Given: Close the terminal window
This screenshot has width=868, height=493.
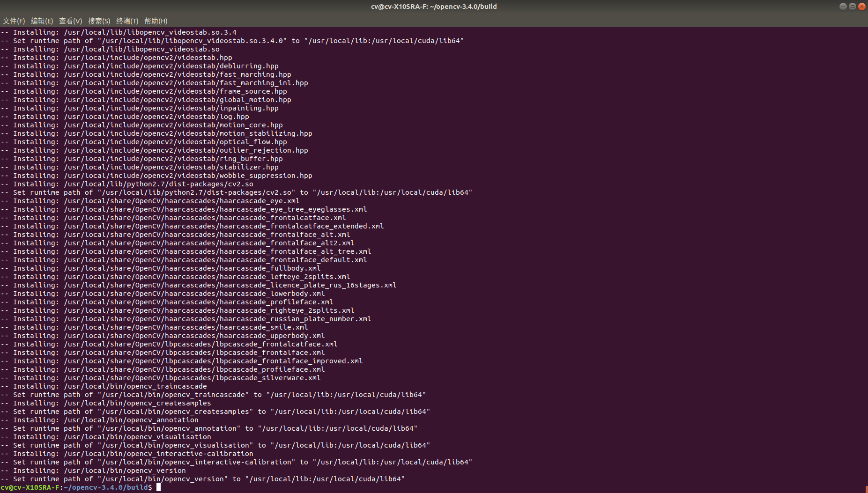Looking at the screenshot, I should [862, 6].
